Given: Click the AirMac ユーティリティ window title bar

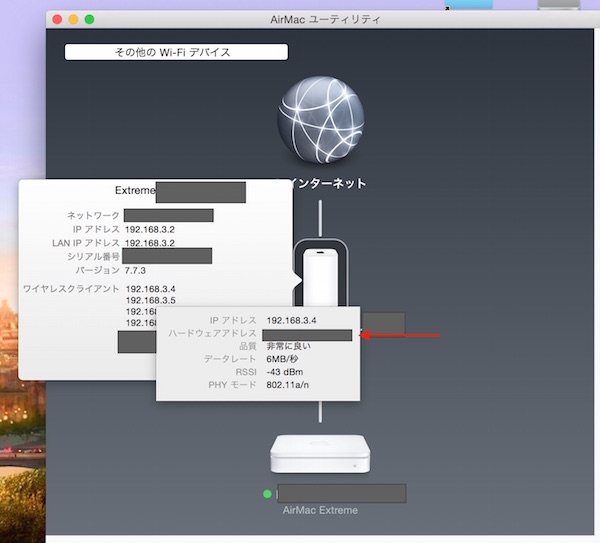Looking at the screenshot, I should point(320,19).
